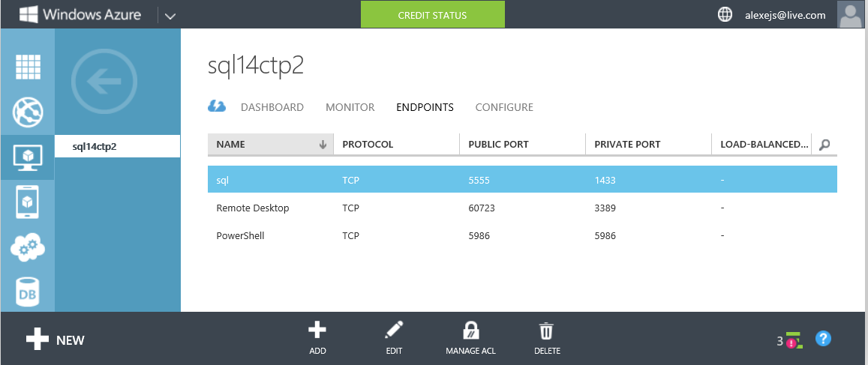This screenshot has height=365, width=868.
Task: Click the notification count 3
Action: (x=780, y=341)
